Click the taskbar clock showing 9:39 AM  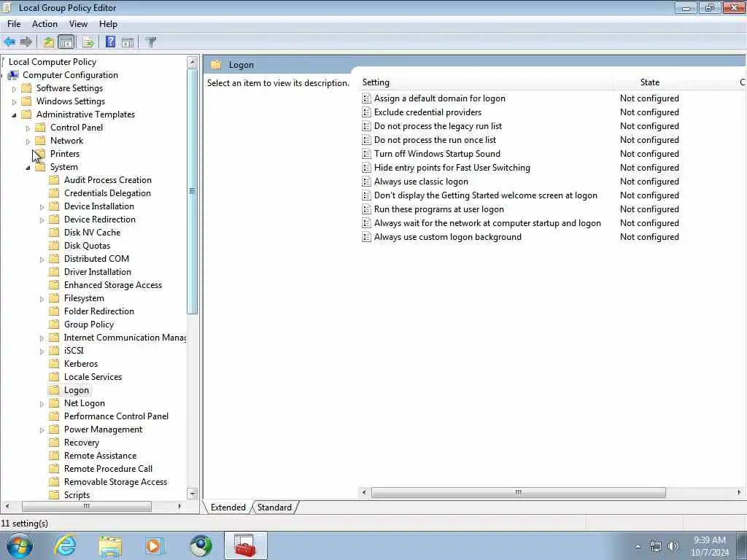709,546
